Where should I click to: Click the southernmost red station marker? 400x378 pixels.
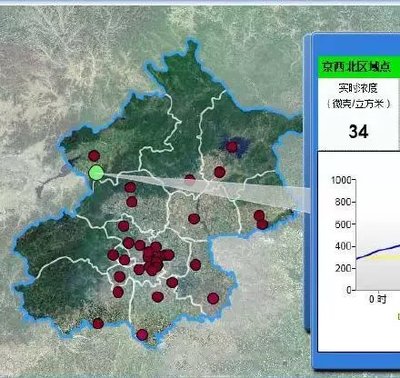pos(142,334)
